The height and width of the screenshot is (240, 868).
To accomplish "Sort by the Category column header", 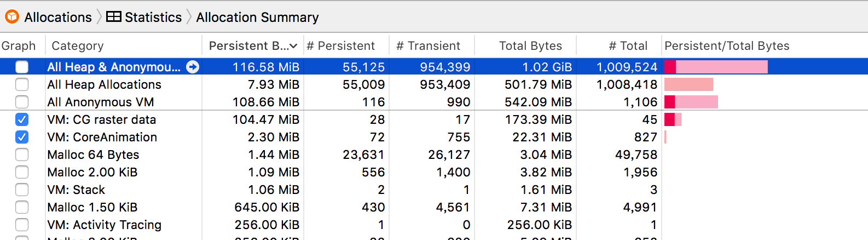I will (x=124, y=45).
